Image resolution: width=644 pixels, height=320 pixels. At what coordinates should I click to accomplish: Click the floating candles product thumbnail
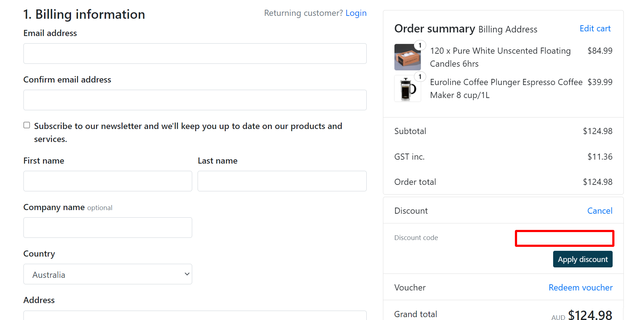tap(407, 57)
